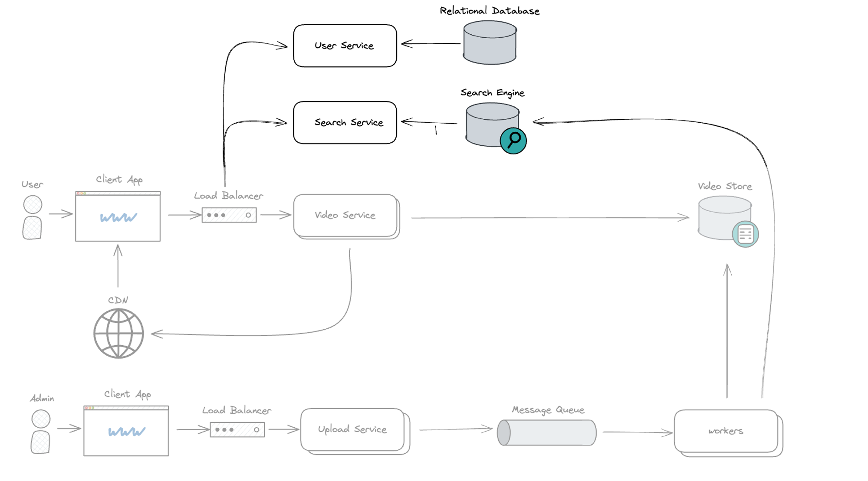Image resolution: width=868 pixels, height=481 pixels.
Task: Select the User Service box
Action: click(345, 46)
